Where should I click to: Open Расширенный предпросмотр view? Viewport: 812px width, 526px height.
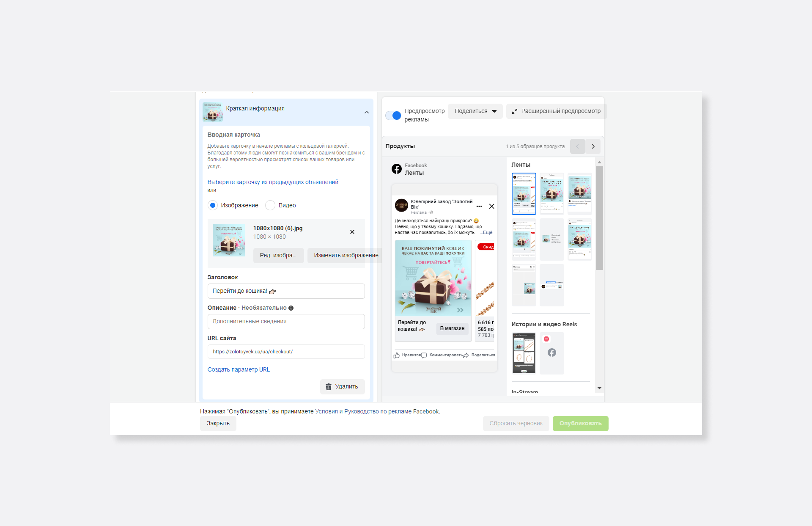(x=556, y=111)
